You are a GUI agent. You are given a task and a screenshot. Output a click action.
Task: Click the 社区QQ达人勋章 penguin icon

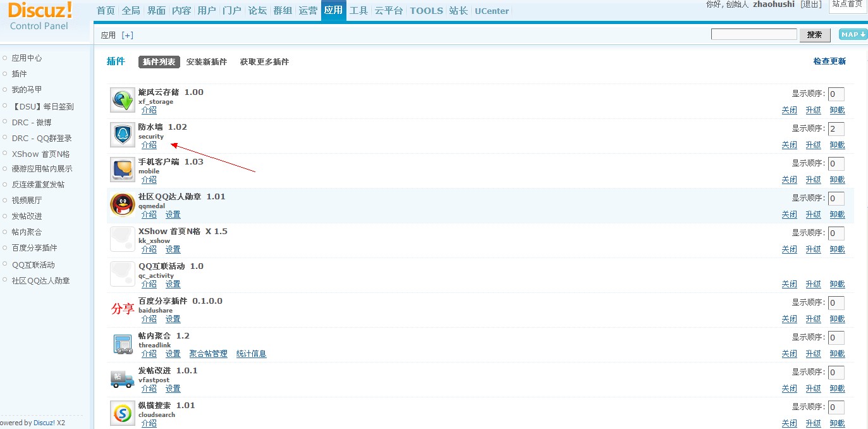(x=123, y=205)
